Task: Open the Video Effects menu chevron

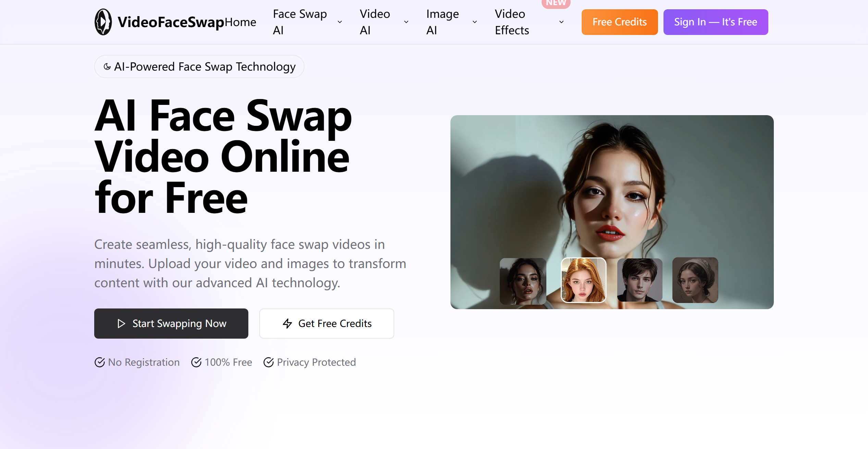Action: click(x=561, y=22)
